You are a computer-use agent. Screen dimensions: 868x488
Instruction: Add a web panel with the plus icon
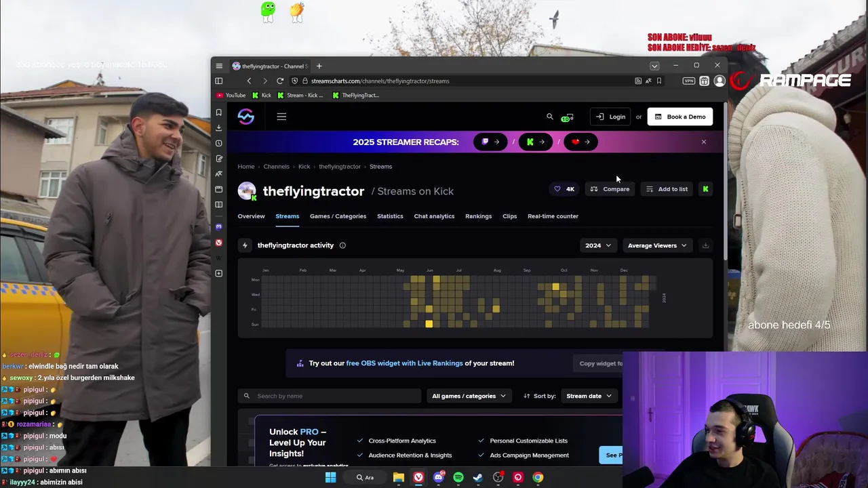[218, 273]
